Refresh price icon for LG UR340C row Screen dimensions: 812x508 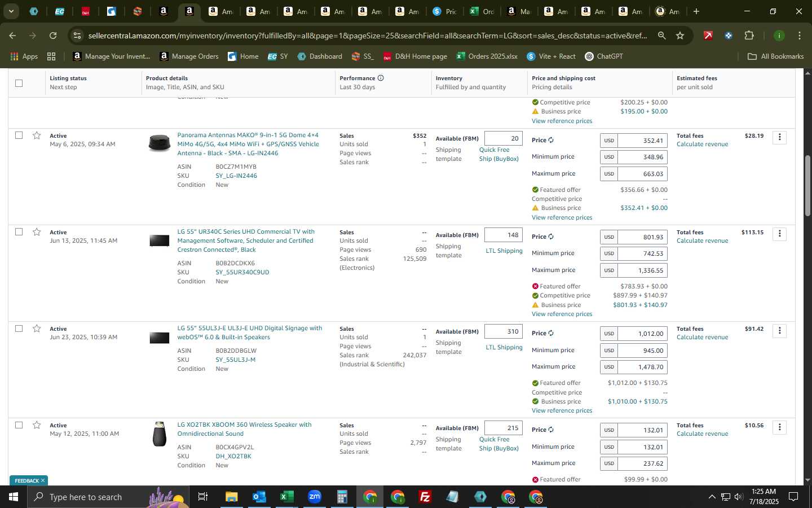pyautogui.click(x=551, y=237)
